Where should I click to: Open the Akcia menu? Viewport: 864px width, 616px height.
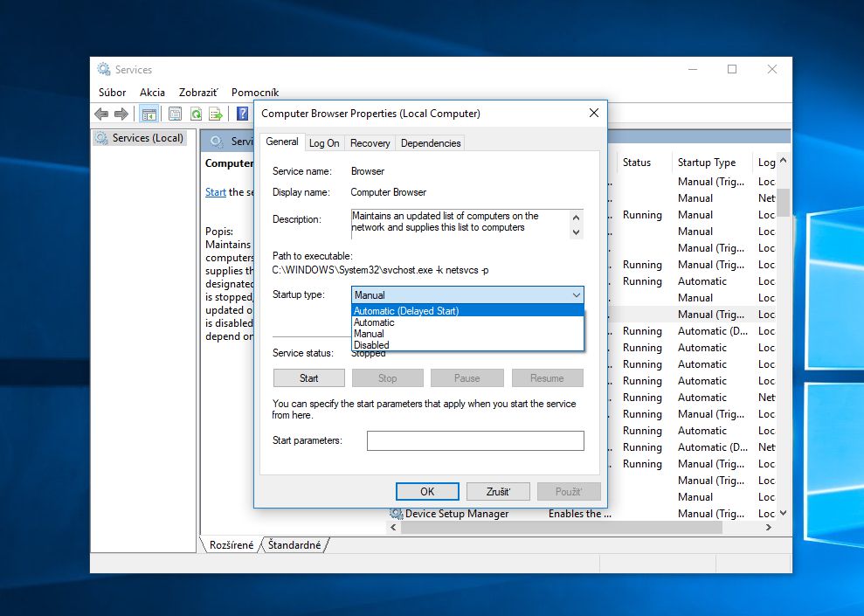point(152,93)
